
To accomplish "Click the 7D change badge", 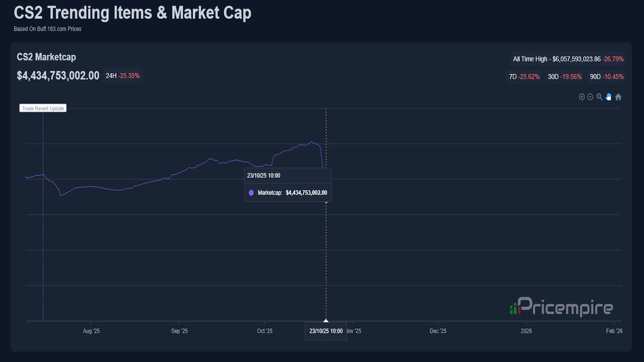I will click(x=524, y=77).
